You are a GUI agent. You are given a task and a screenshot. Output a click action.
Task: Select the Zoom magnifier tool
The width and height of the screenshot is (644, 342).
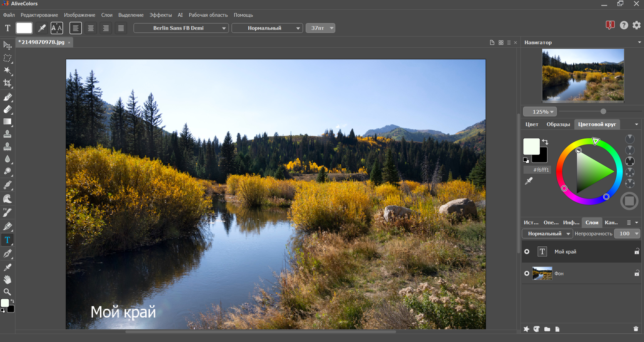click(x=7, y=292)
